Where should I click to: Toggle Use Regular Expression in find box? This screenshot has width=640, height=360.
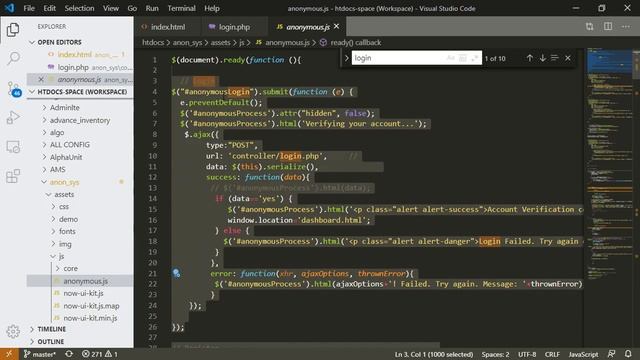click(x=474, y=58)
